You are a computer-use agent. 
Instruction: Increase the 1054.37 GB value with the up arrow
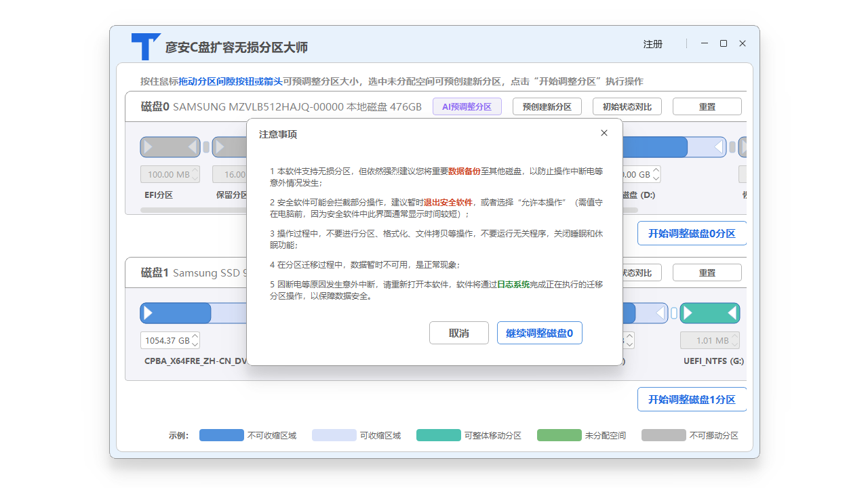pyautogui.click(x=195, y=336)
